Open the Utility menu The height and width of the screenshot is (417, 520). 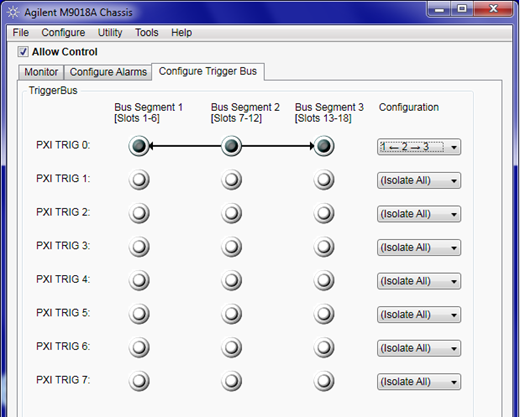(x=110, y=33)
